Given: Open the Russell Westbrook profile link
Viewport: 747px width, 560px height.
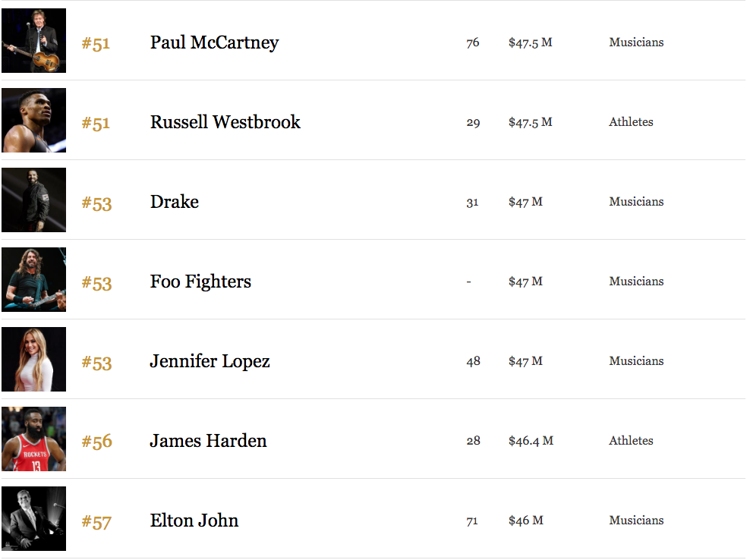Looking at the screenshot, I should (x=225, y=122).
